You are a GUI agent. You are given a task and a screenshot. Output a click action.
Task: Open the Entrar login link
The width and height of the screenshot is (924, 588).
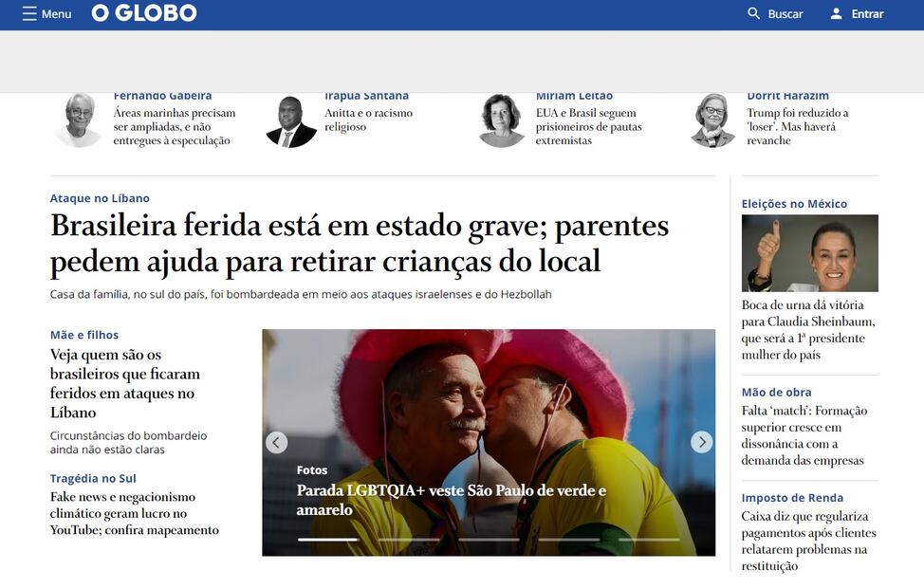pos(867,13)
